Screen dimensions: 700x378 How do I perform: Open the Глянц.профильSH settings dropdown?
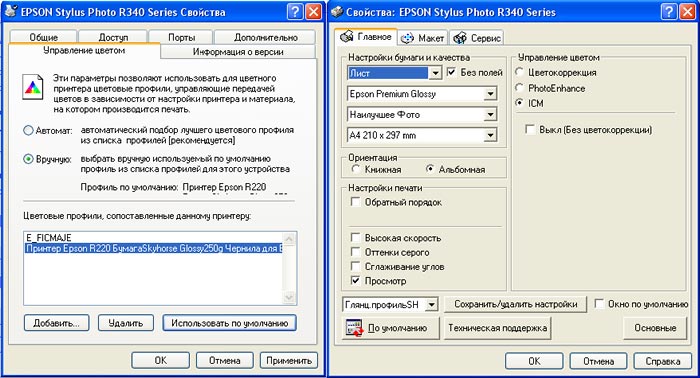[x=431, y=305]
